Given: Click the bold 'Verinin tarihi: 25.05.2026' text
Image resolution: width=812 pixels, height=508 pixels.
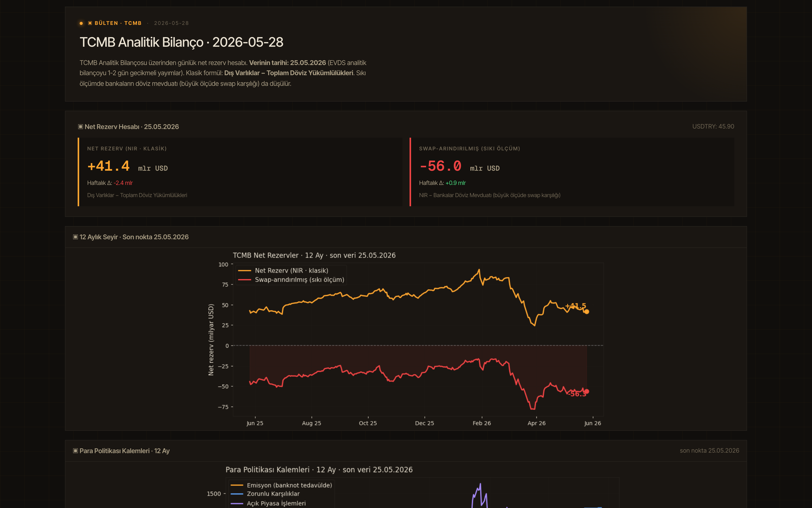Looking at the screenshot, I should click(x=287, y=63).
